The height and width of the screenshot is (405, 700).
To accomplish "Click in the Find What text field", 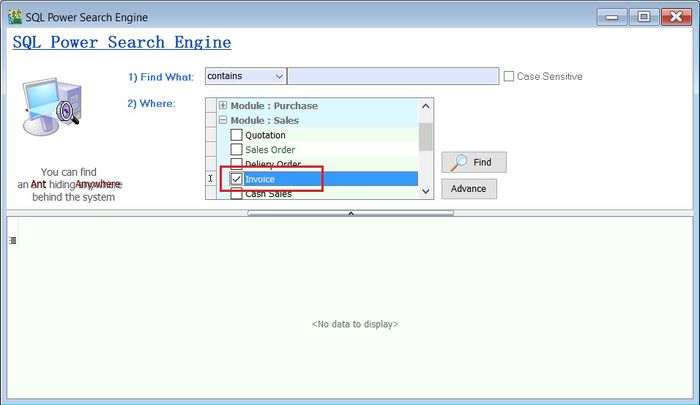I will (x=392, y=76).
